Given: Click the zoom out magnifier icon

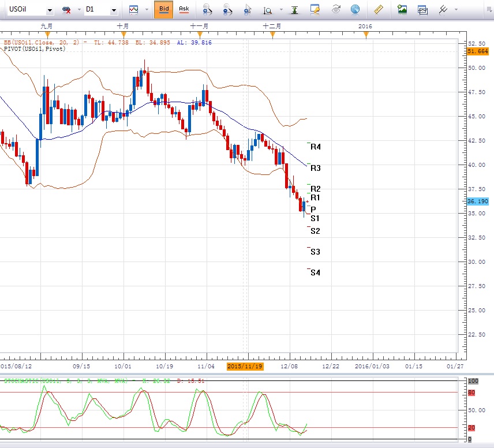Looking at the screenshot, I should pyautogui.click(x=227, y=10).
